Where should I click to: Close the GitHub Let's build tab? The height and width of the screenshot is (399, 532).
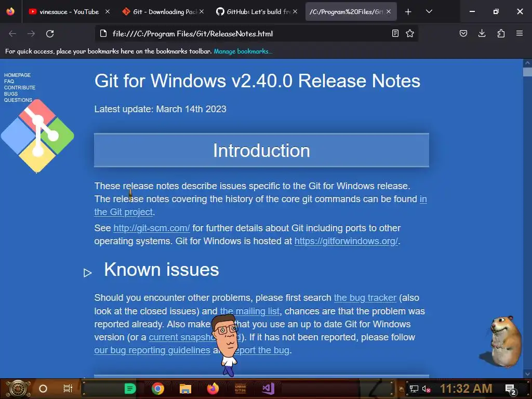pyautogui.click(x=295, y=11)
